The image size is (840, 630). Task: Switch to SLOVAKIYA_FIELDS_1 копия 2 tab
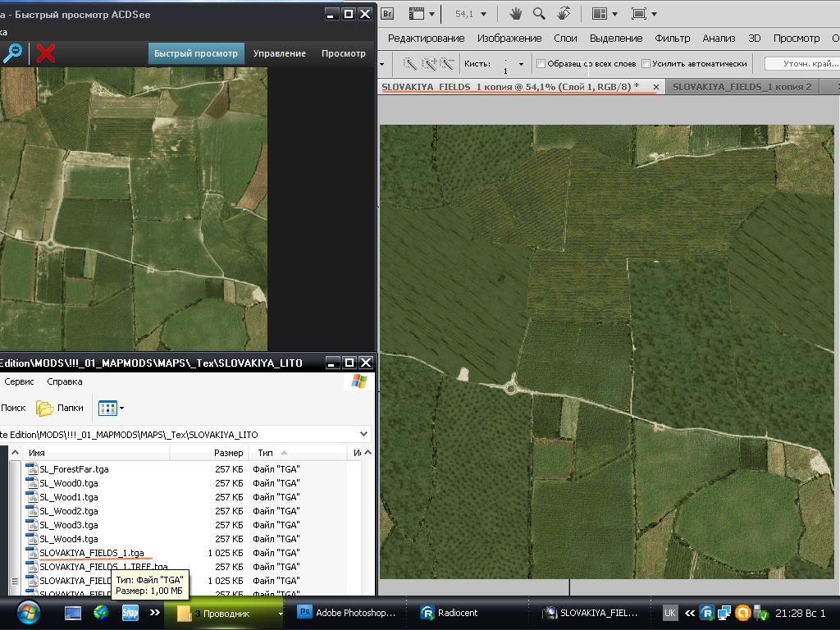point(742,87)
